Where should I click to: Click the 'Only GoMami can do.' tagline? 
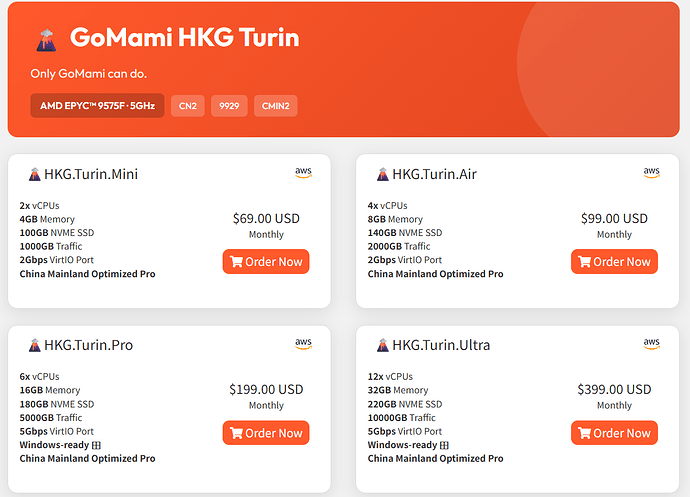tap(88, 74)
